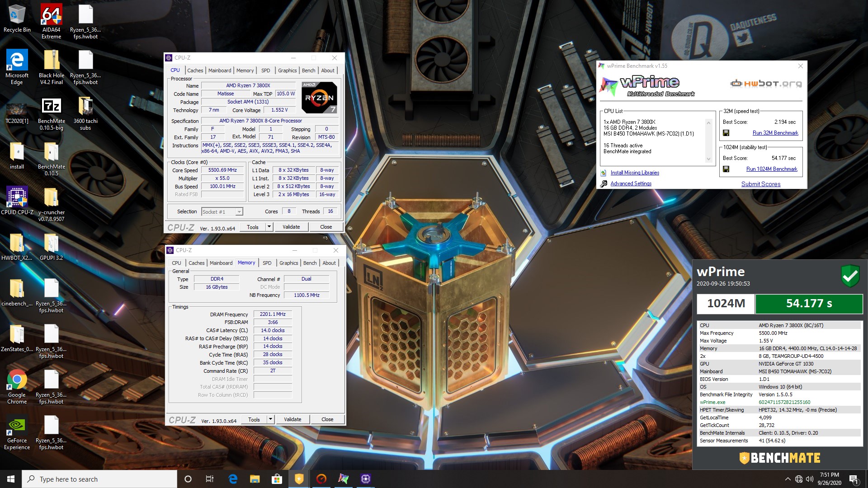Open wPrime icon in the taskbar
The image size is (868, 488).
coord(344,479)
